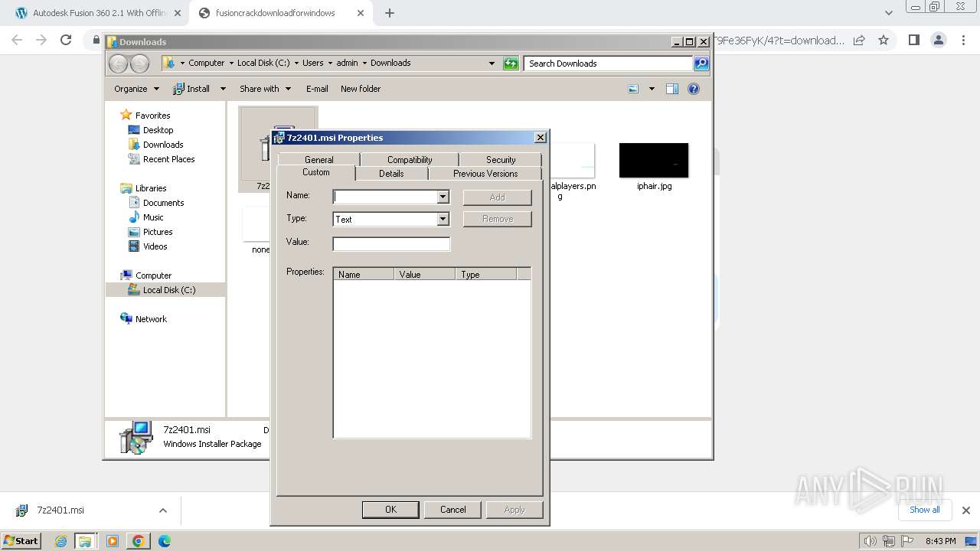Image resolution: width=980 pixels, height=551 pixels.
Task: Reload the Chrome page
Action: [66, 40]
